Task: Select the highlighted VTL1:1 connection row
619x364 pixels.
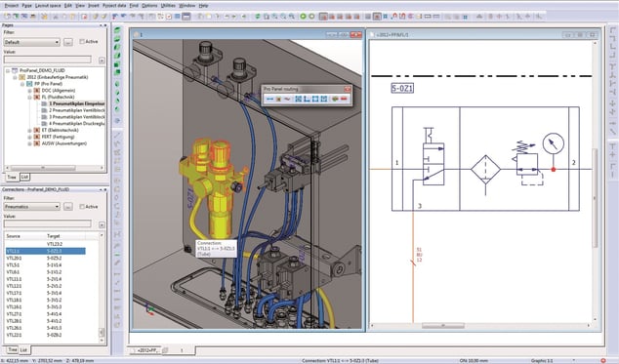Action: click(x=45, y=251)
